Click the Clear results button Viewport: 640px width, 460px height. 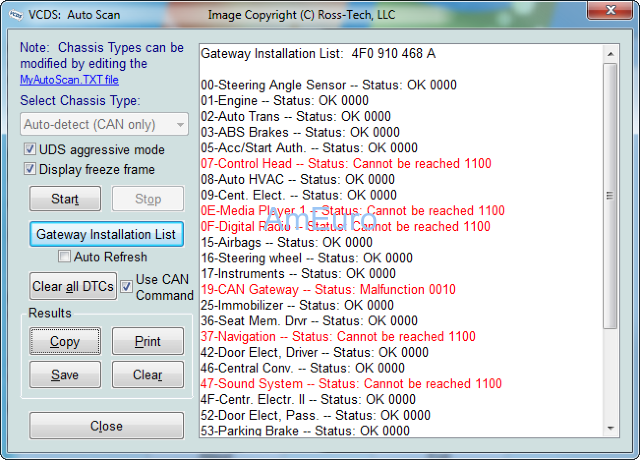(148, 375)
